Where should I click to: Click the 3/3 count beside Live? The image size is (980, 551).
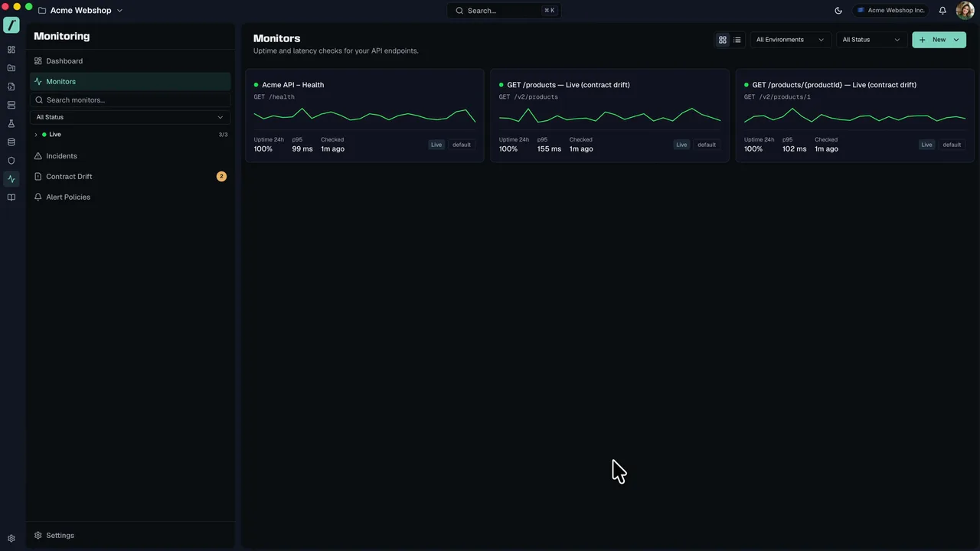pos(223,135)
